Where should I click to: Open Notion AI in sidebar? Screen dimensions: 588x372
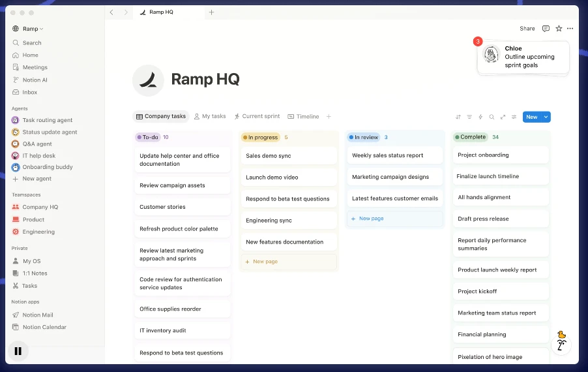pyautogui.click(x=29, y=80)
